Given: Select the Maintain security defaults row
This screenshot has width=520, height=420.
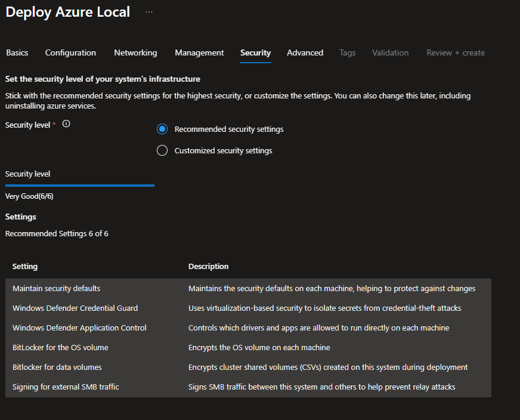Looking at the screenshot, I should [x=56, y=288].
